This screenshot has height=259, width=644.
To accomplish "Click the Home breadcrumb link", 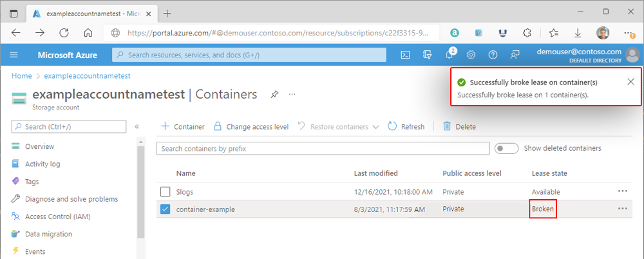I will click(21, 75).
